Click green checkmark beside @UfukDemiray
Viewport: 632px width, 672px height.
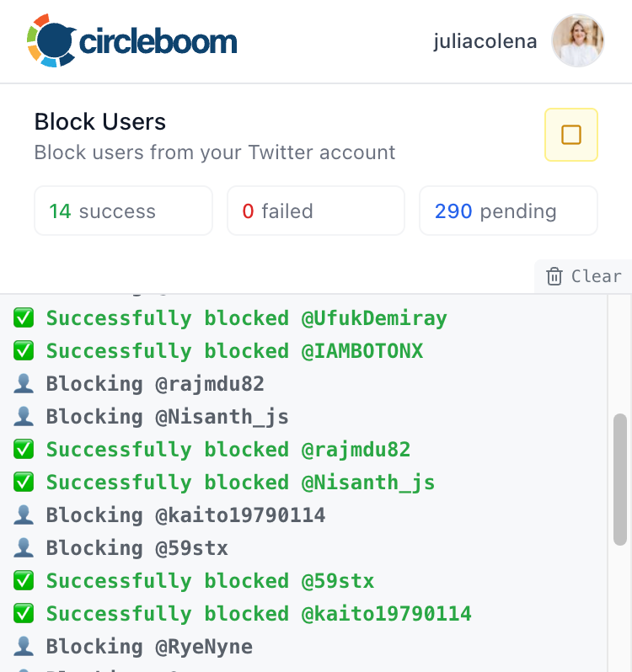(x=24, y=318)
